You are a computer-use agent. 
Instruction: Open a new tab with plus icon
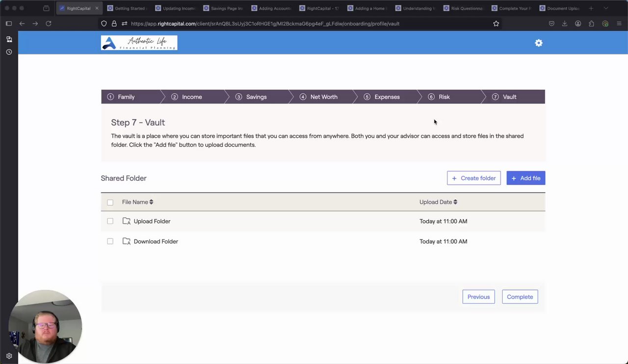pos(591,8)
